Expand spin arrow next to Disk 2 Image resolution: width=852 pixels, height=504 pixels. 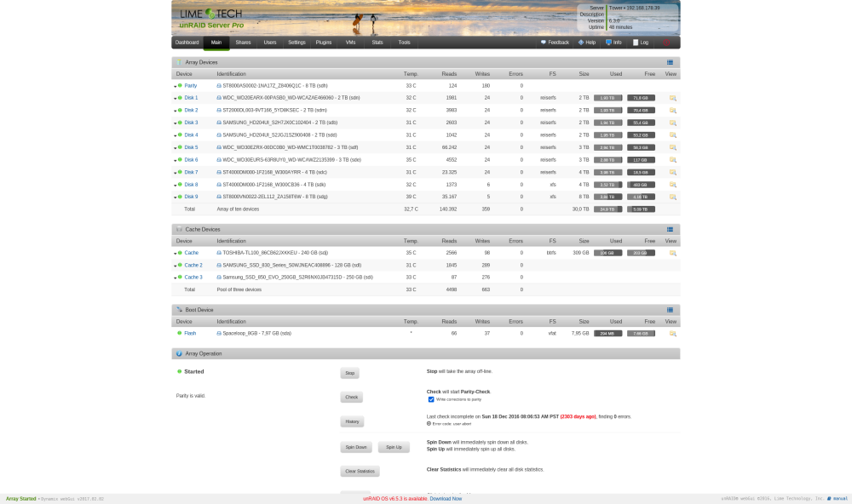coord(175,111)
